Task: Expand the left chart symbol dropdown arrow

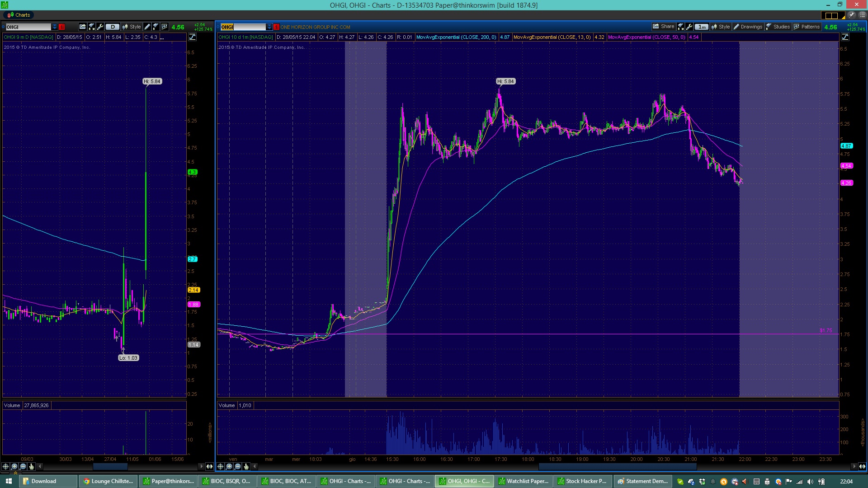Action: point(55,27)
